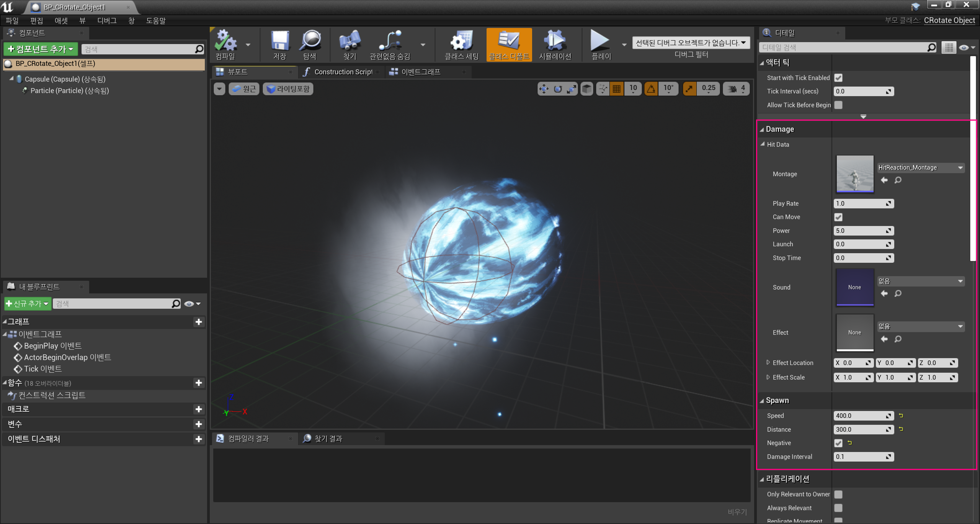Open Class Settings (클래스 세팅) icon

tap(461, 41)
